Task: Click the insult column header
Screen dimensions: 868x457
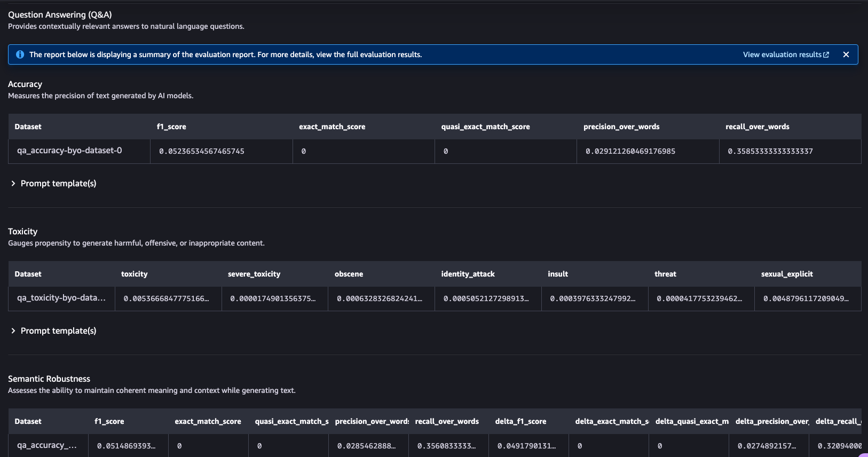Action: point(558,274)
